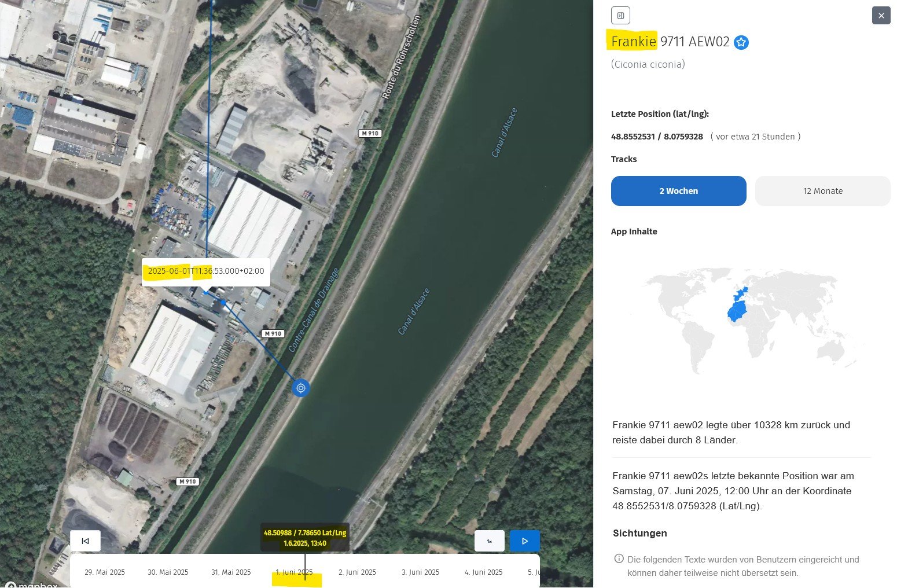Click the info icon below Sichtungen
This screenshot has width=897, height=588.
coord(619,559)
